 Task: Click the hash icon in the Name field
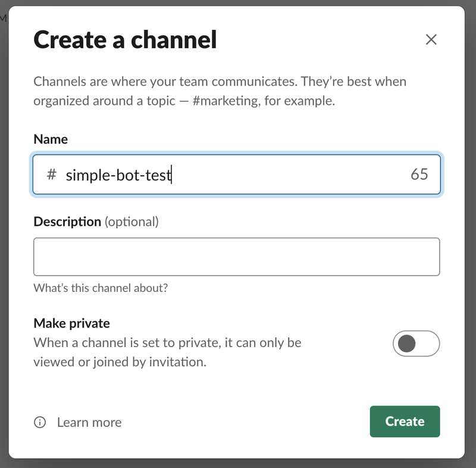tap(50, 174)
